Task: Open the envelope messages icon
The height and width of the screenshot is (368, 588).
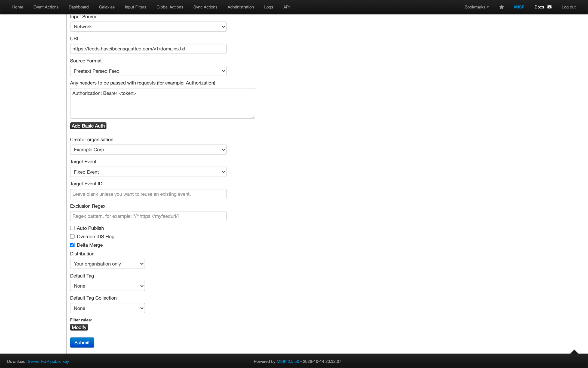Action: [x=549, y=7]
